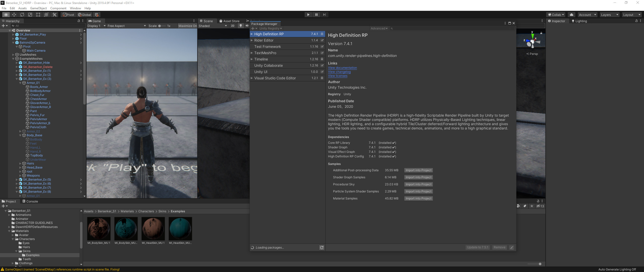Image resolution: width=644 pixels, height=272 pixels.
Task: Click the Remove package button
Action: pos(499,247)
